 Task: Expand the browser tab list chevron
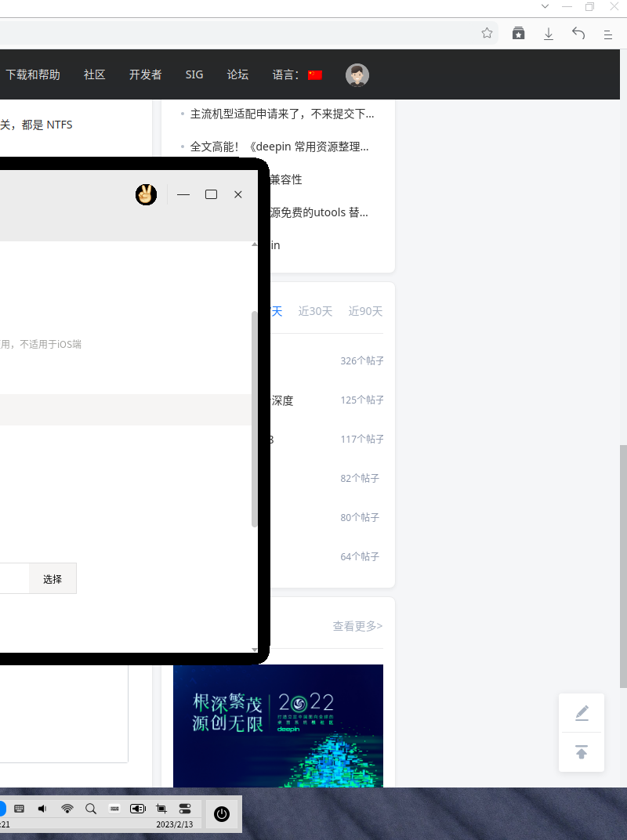[545, 6]
